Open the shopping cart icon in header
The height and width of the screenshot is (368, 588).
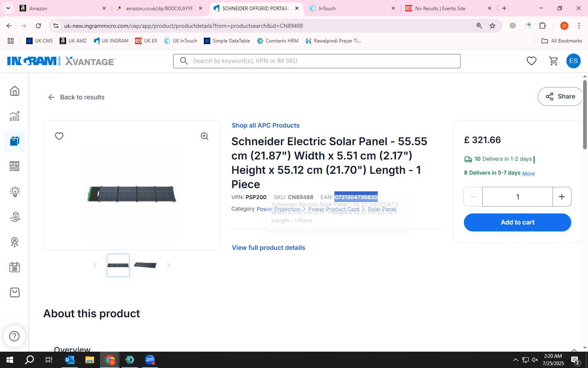click(554, 61)
